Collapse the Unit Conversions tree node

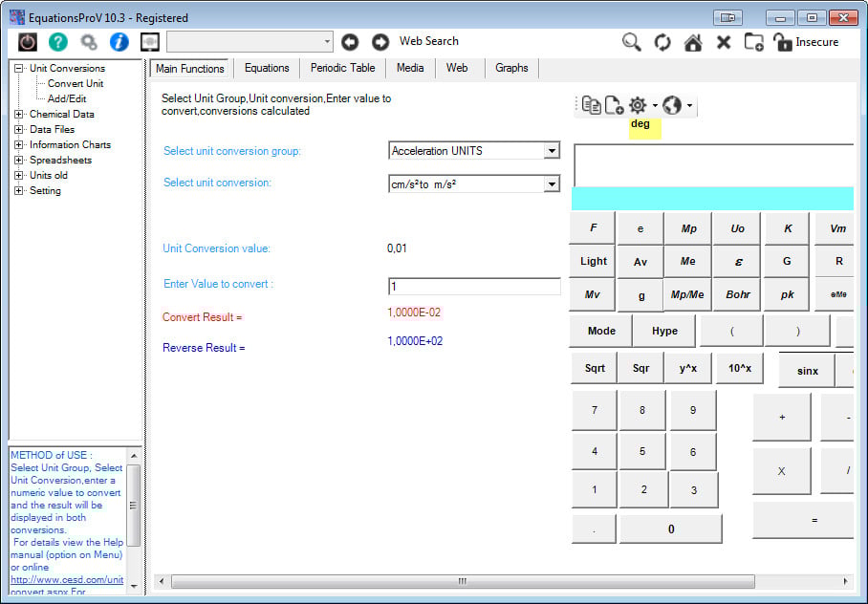click(19, 68)
